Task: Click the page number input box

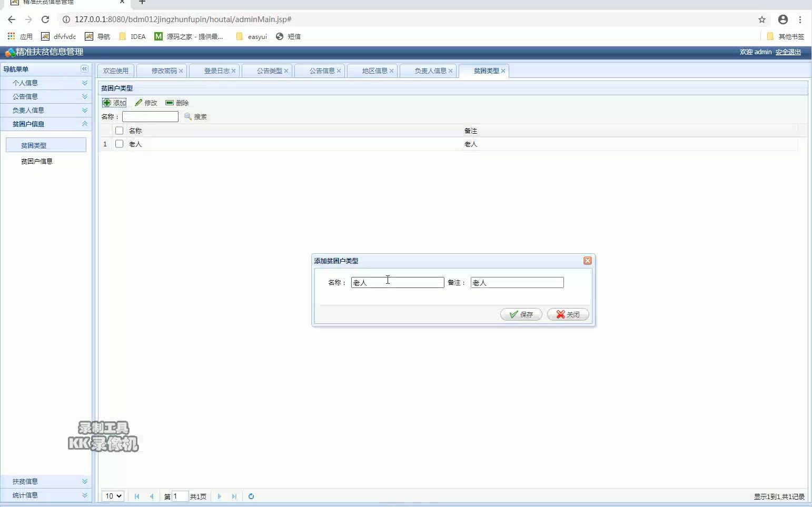Action: click(180, 496)
